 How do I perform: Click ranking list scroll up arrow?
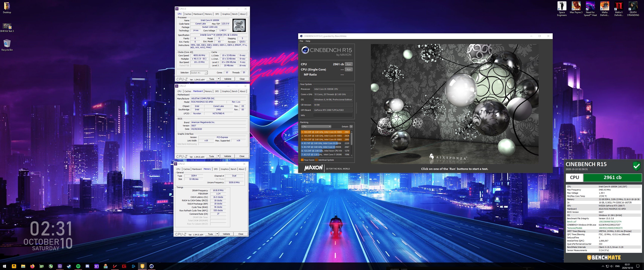352,131
